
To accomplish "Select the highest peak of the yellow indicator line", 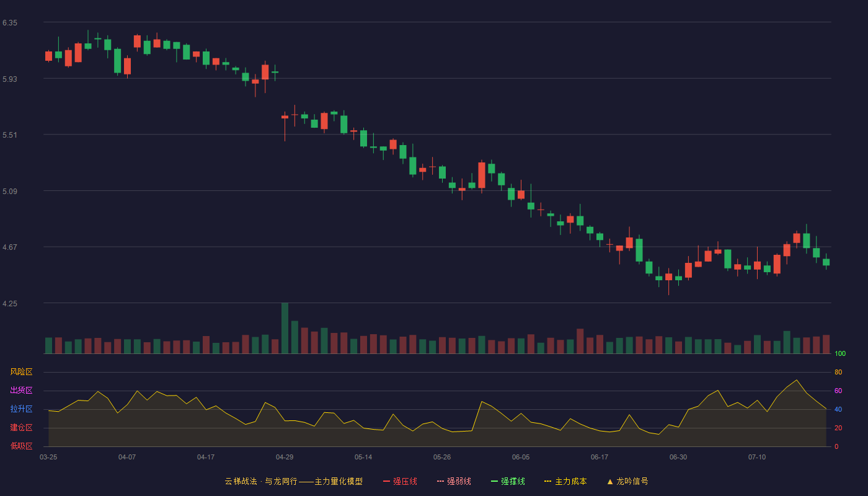I will [x=797, y=380].
